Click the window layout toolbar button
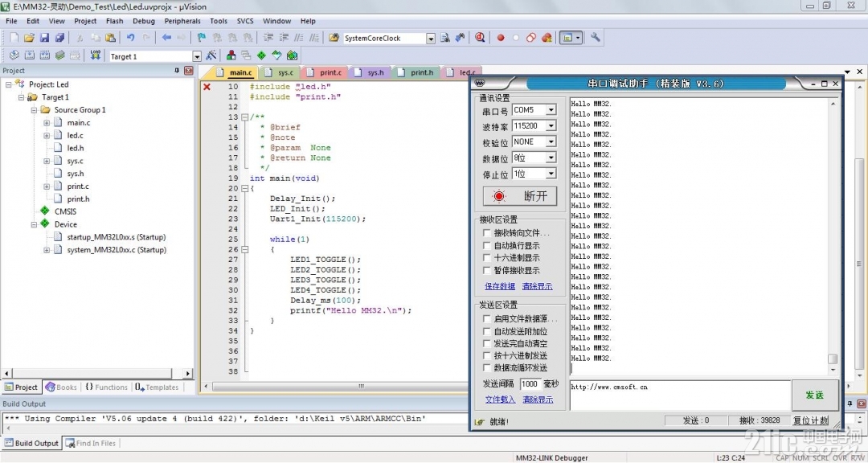Image resolution: width=868 pixels, height=463 pixels. click(x=570, y=38)
